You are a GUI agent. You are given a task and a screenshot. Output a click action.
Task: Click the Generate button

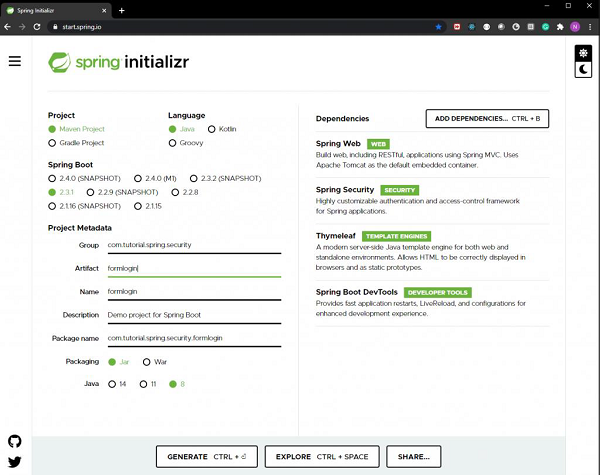(207, 456)
